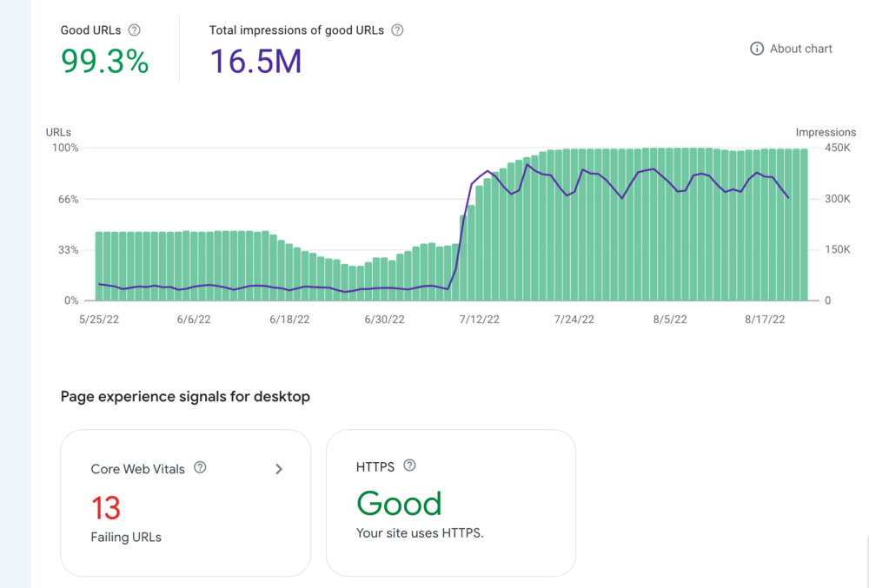Click the last green bar in chart
This screenshot has width=869, height=588.
804,225
